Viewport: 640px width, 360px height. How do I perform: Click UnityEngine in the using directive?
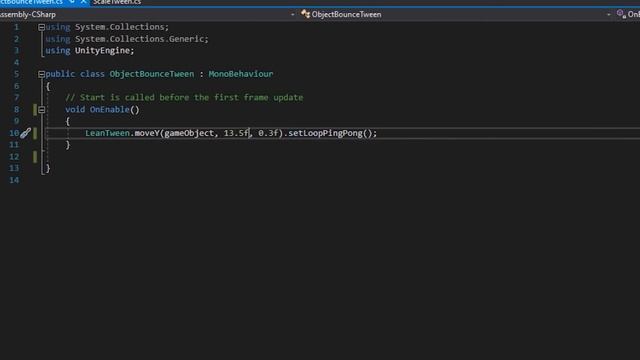click(102, 51)
